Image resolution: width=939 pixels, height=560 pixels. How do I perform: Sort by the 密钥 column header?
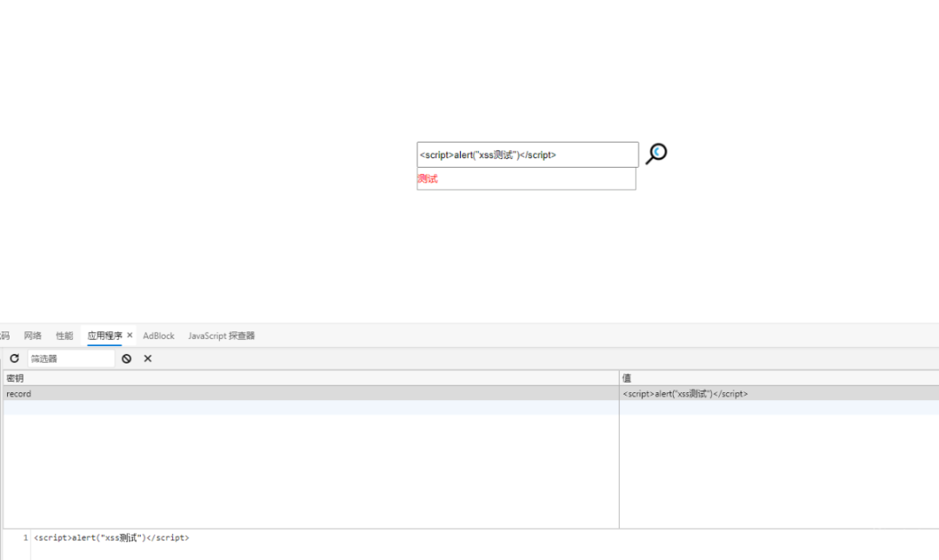pyautogui.click(x=311, y=378)
